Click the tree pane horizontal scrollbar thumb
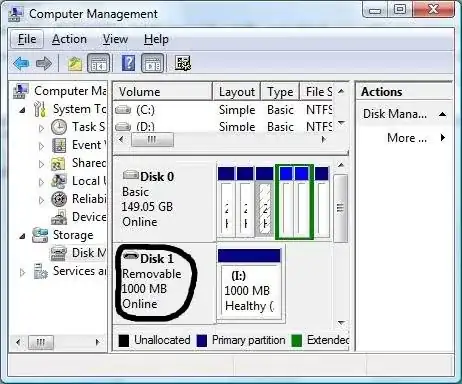Viewport: 462px width, 384px height. coord(41,342)
